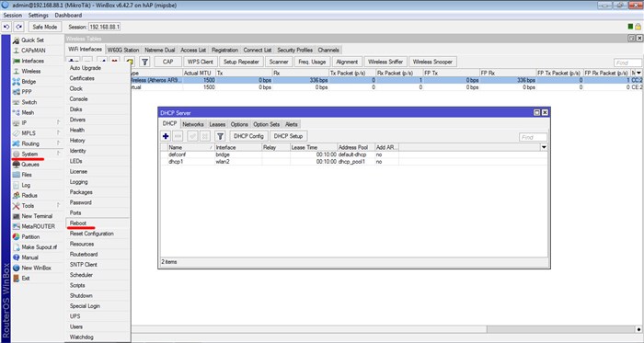Open Interfaces in sidebar
Screen dimensions: 644x343
[32, 61]
